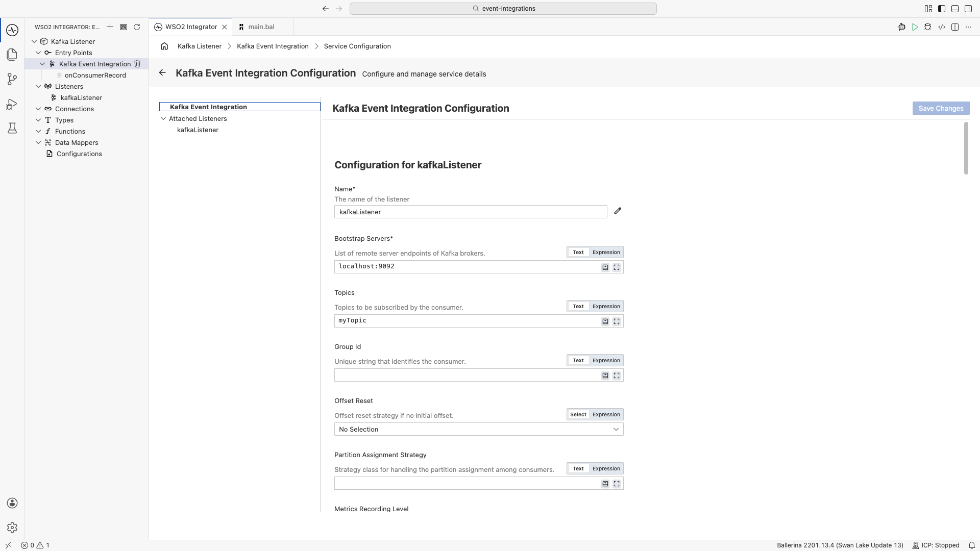Image resolution: width=980 pixels, height=551 pixels.
Task: Split the editor right
Action: [955, 27]
